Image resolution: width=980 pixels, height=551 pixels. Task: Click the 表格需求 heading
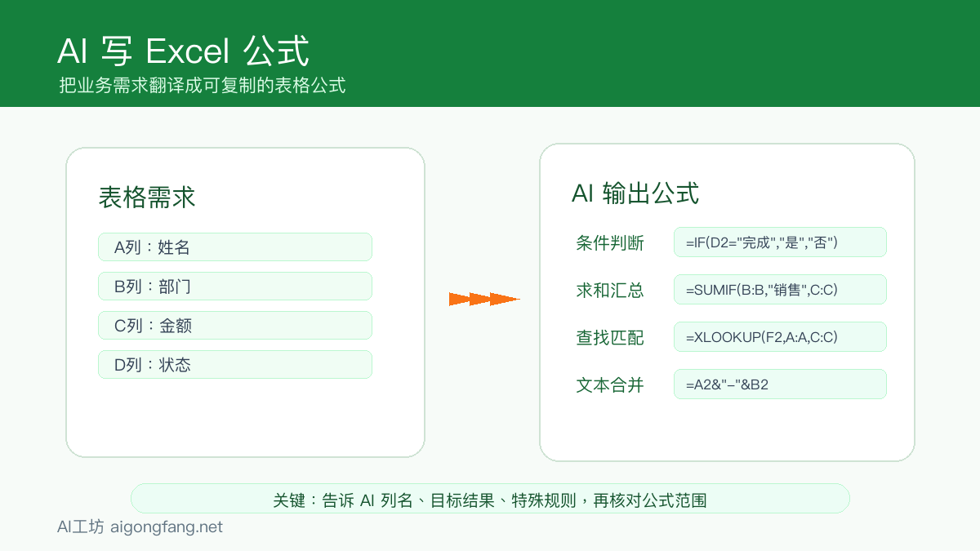click(x=147, y=198)
